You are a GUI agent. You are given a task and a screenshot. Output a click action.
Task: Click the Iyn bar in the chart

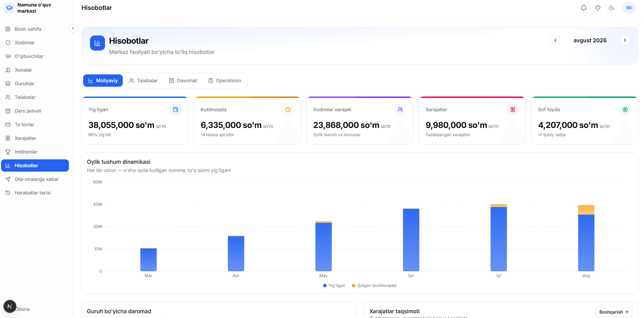[411, 240]
